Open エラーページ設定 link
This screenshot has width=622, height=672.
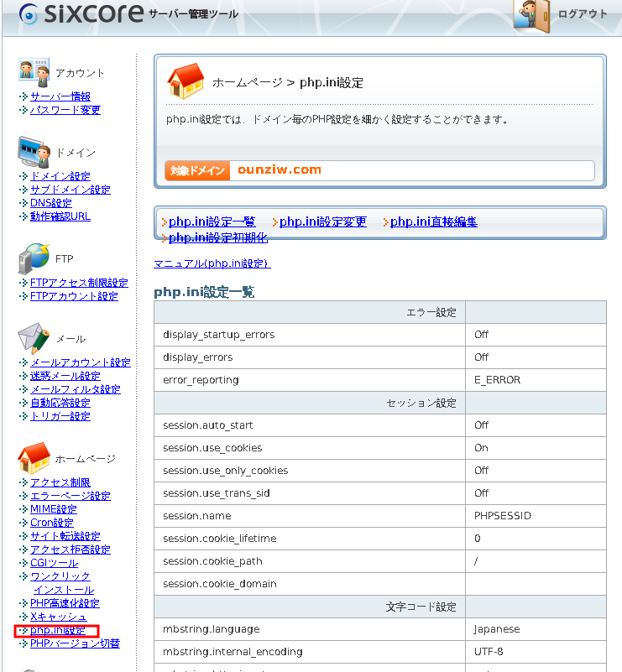point(71,496)
